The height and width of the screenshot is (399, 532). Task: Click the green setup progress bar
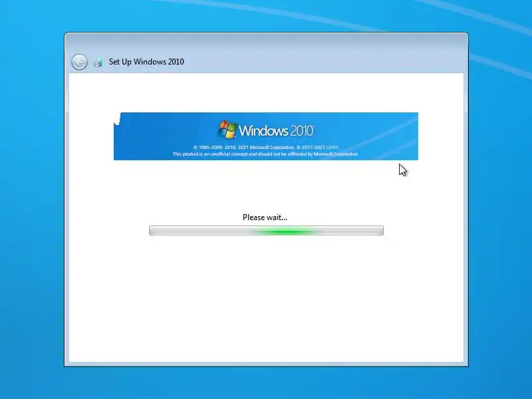267,231
